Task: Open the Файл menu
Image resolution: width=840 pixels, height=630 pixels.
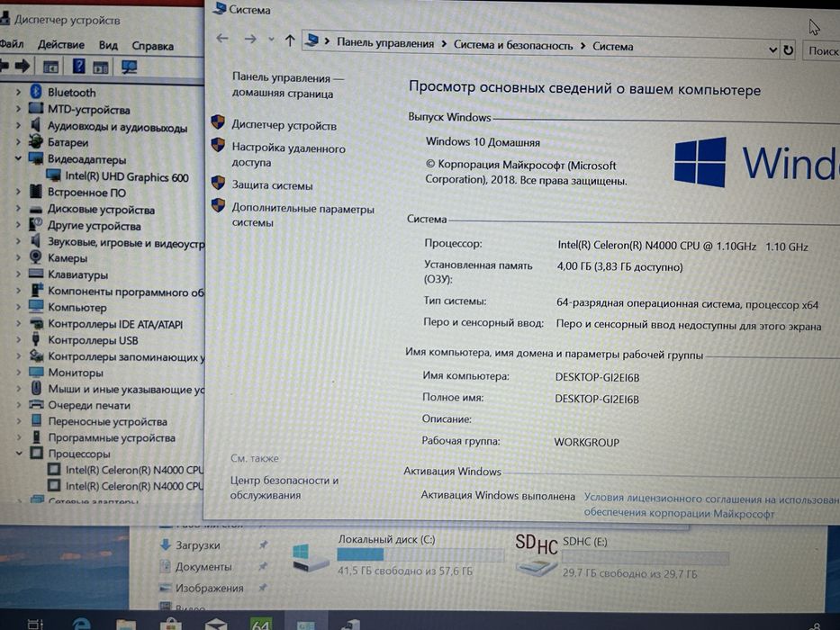Action: 12,44
